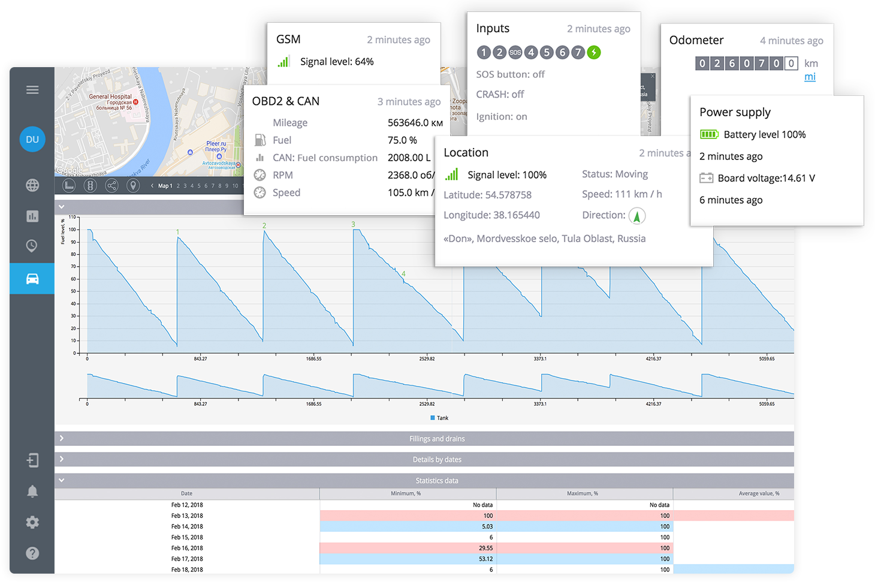This screenshot has width=875, height=588.
Task: Click the GSM signal bars icon
Action: [283, 61]
